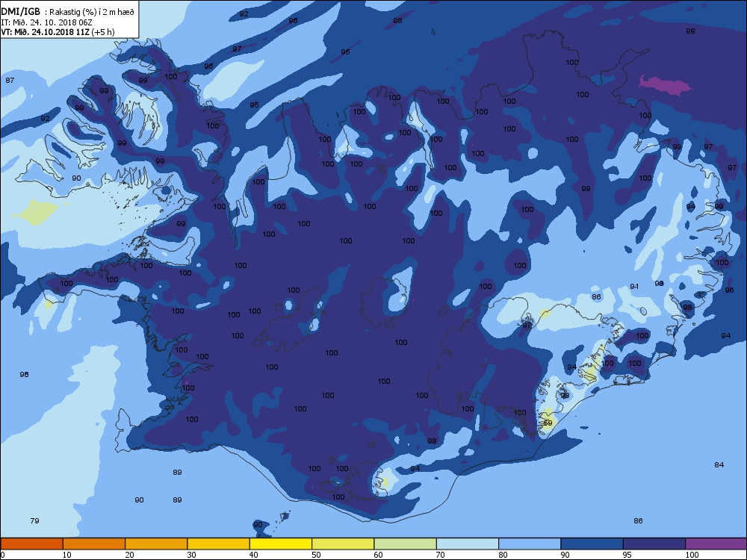Select the humidity value '79' on the map
Viewport: 747px width, 560px height.
pos(34,520)
